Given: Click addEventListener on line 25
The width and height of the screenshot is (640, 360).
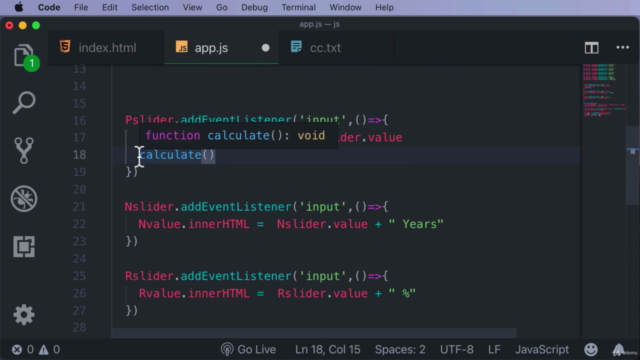Looking at the screenshot, I should coord(236,276).
